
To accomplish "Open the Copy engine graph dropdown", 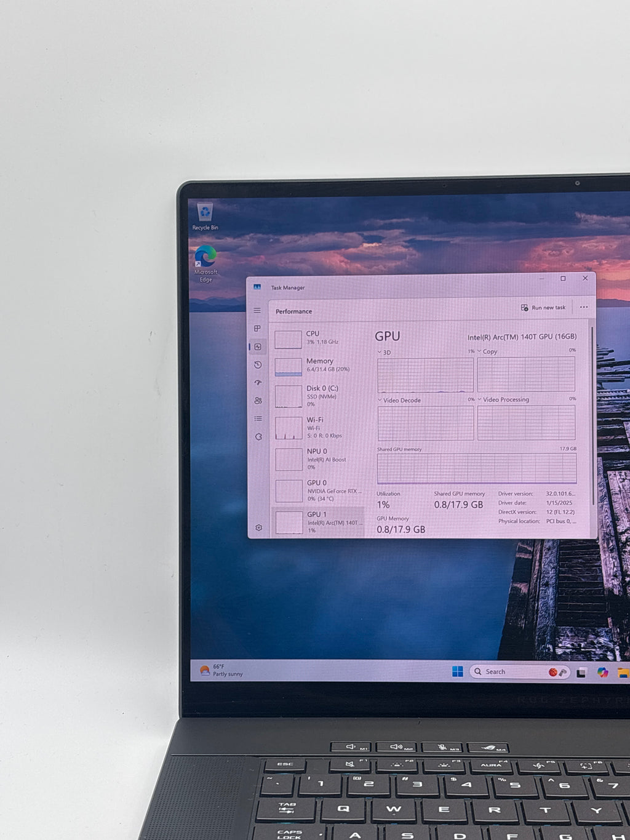I will coord(487,351).
